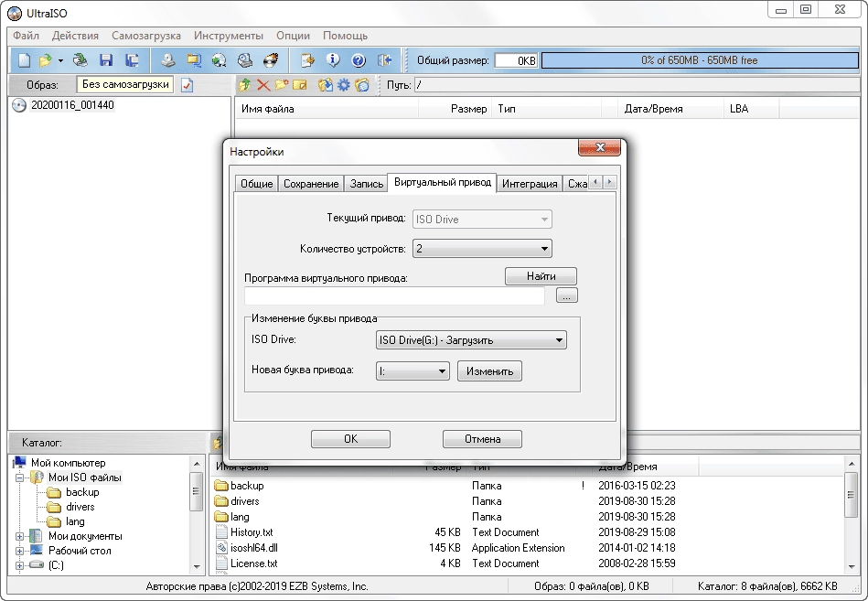This screenshot has width=868, height=601.
Task: Open the Действия menu
Action: 75,36
